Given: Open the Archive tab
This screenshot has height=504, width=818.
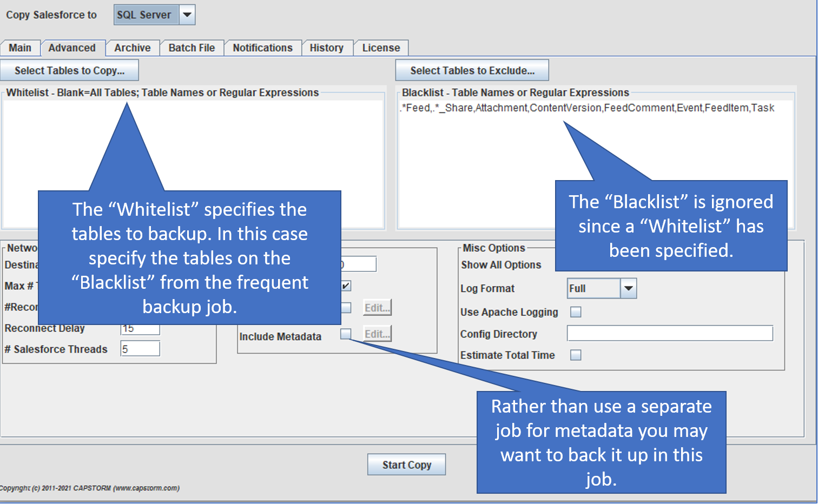Looking at the screenshot, I should pos(133,48).
